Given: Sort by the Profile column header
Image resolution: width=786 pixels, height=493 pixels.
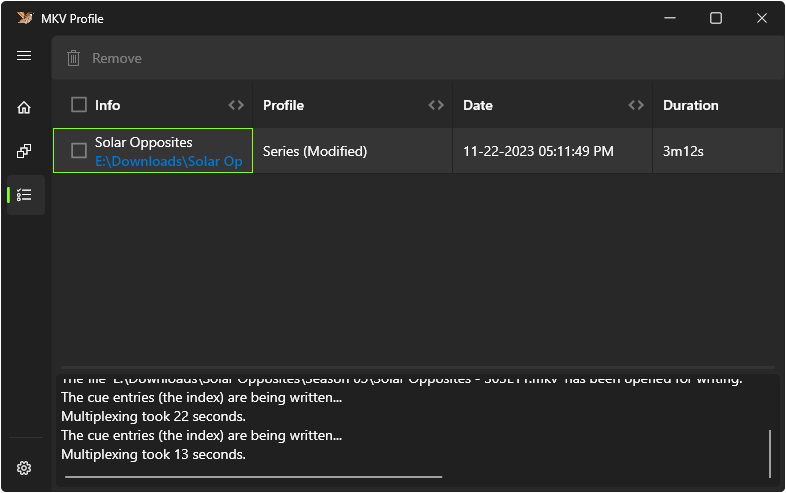Looking at the screenshot, I should coord(284,105).
